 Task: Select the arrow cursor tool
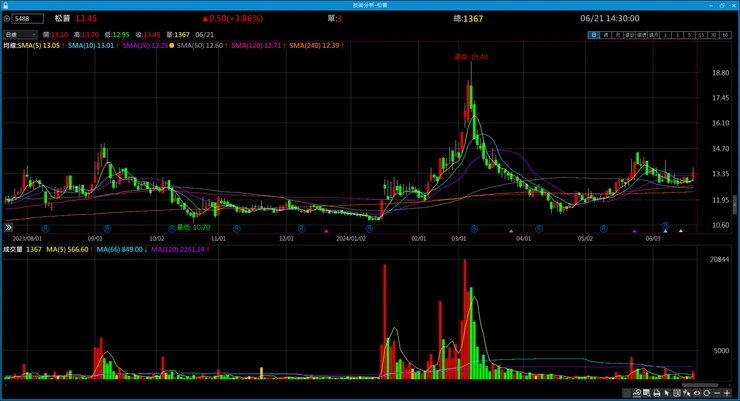[667, 393]
